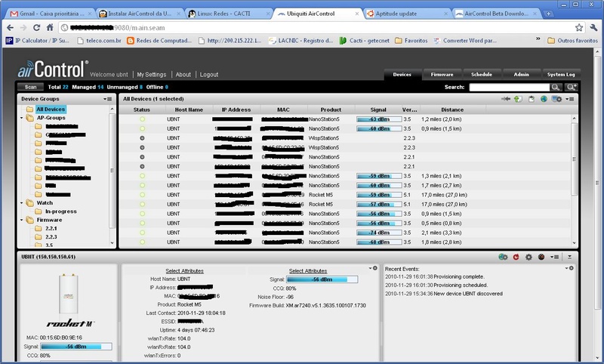
Task: Select the All Devices group
Action: point(51,110)
